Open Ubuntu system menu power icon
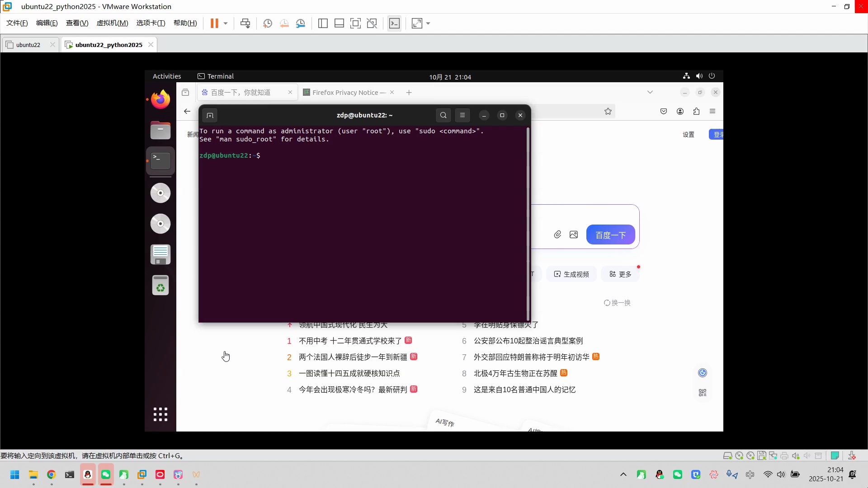 (x=712, y=76)
